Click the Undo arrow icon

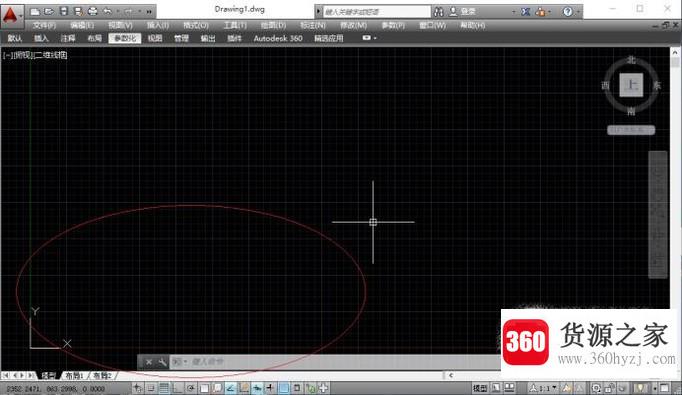coord(107,11)
